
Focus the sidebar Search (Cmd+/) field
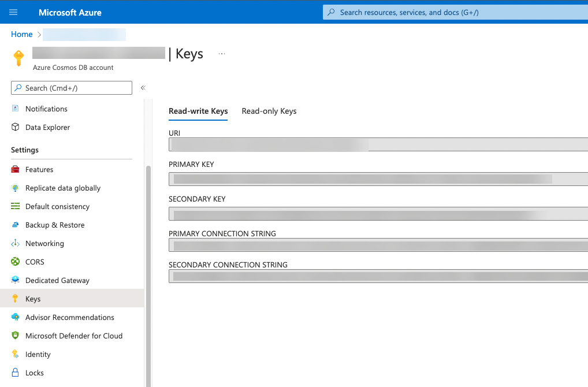click(72, 88)
